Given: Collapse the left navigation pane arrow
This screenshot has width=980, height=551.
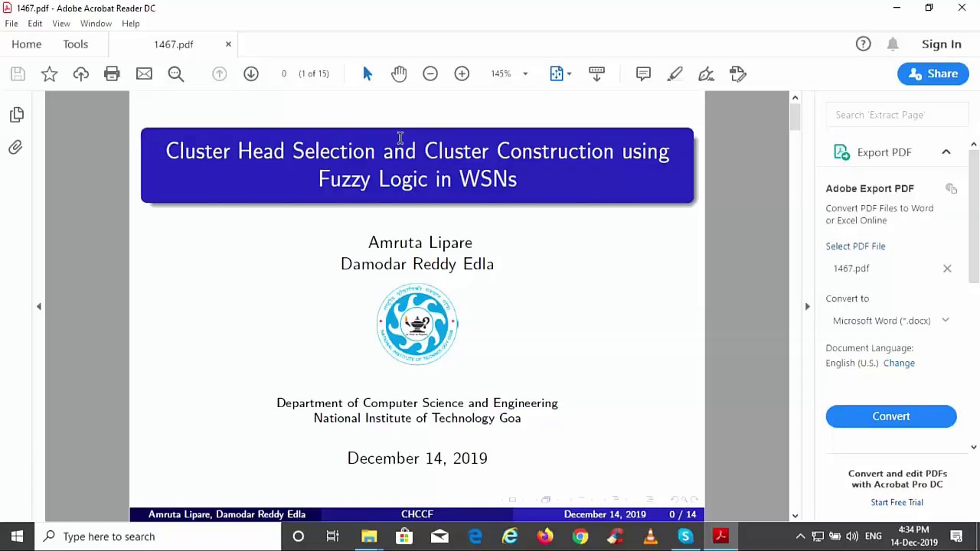Looking at the screenshot, I should click(x=39, y=306).
